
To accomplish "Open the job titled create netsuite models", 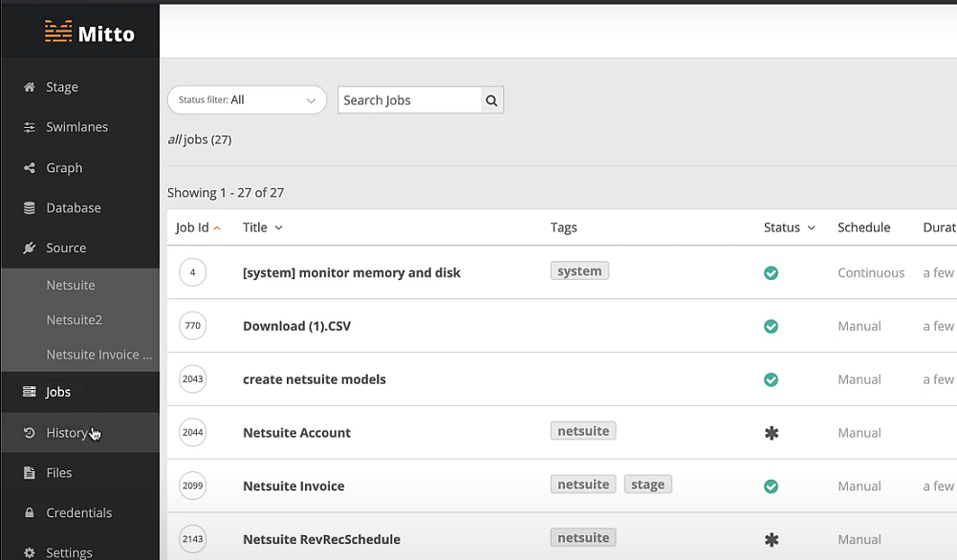I will click(315, 379).
